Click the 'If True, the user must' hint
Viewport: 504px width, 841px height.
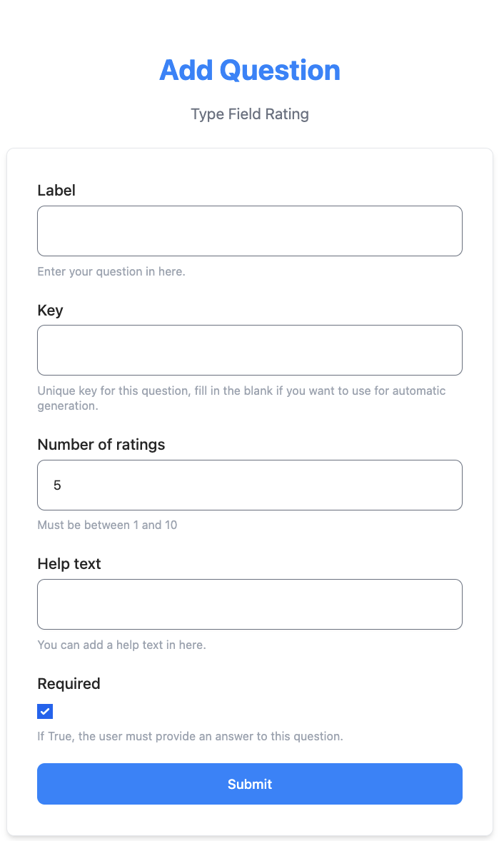[x=191, y=737]
